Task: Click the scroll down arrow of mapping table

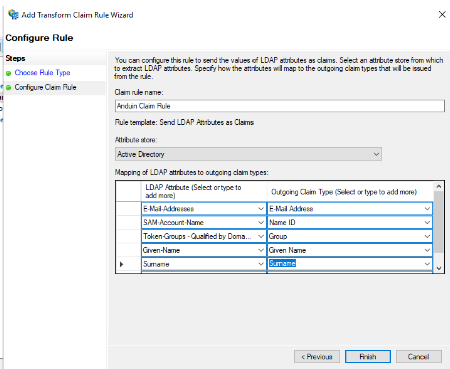Action: point(439,268)
